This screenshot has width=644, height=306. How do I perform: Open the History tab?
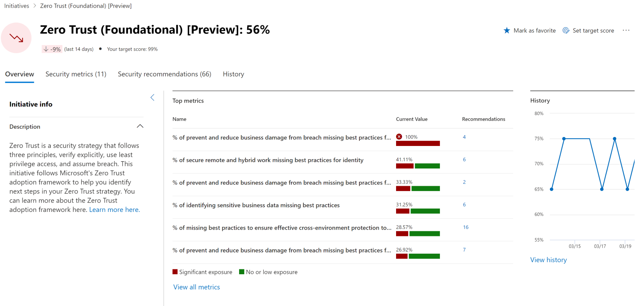(x=233, y=74)
